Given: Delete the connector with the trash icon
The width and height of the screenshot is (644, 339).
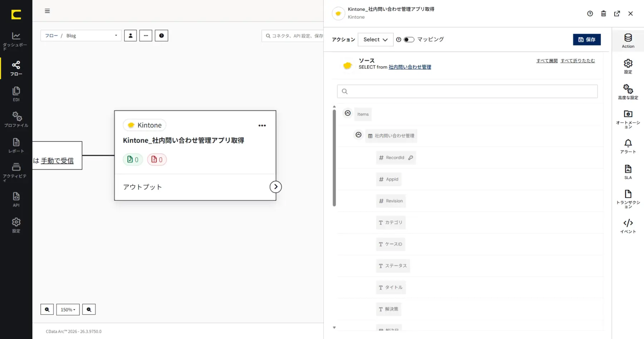Looking at the screenshot, I should pos(604,14).
